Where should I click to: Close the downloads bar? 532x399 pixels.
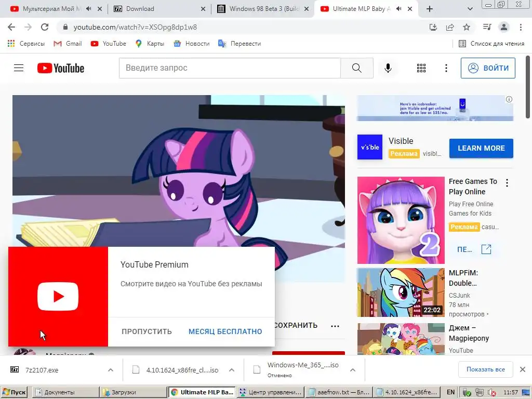[523, 369]
